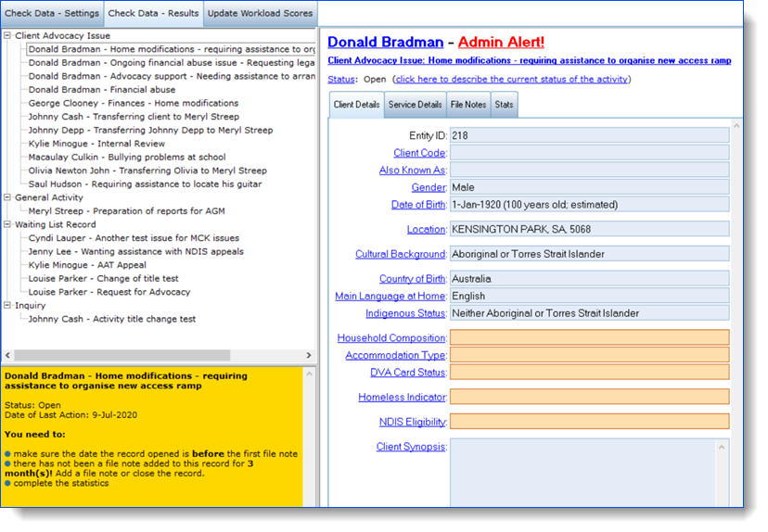Click the Client Code field label
Image resolution: width=768 pixels, height=532 pixels.
click(419, 153)
